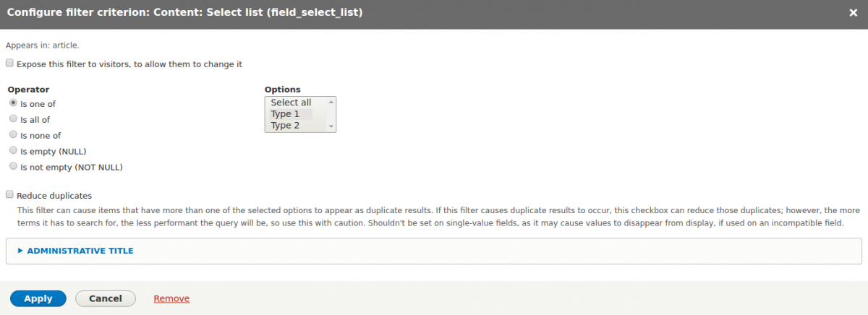868x315 pixels.
Task: Click the Expose this filter label text
Action: pos(129,64)
